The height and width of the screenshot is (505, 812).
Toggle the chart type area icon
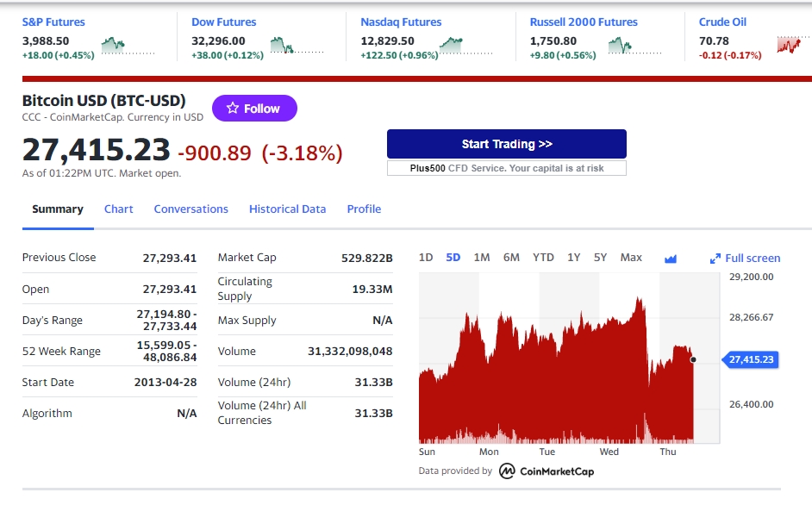671,258
